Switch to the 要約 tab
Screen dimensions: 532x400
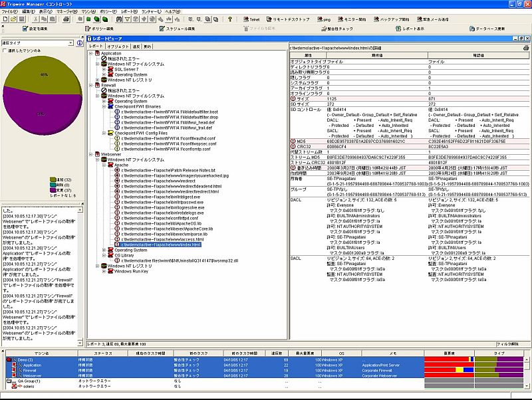coord(148,47)
